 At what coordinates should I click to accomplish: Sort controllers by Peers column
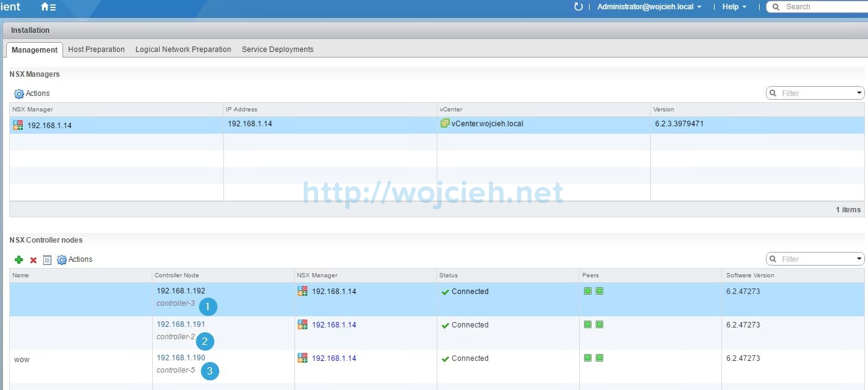tap(650, 275)
